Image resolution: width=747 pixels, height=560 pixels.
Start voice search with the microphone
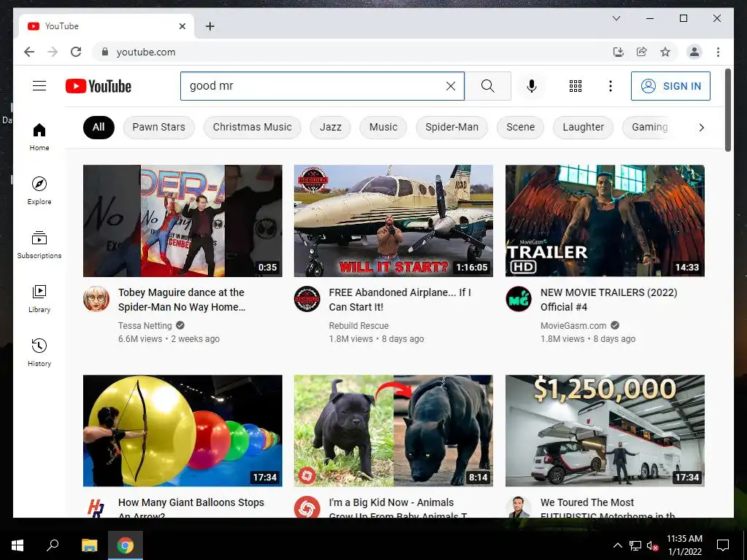pos(532,86)
